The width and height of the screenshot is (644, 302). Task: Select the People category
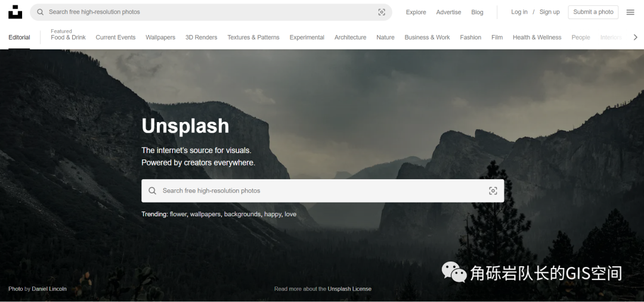pos(581,38)
